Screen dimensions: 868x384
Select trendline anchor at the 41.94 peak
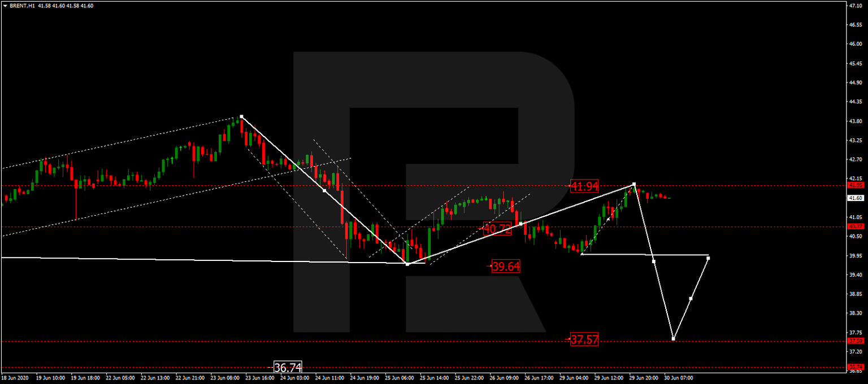pyautogui.click(x=634, y=184)
